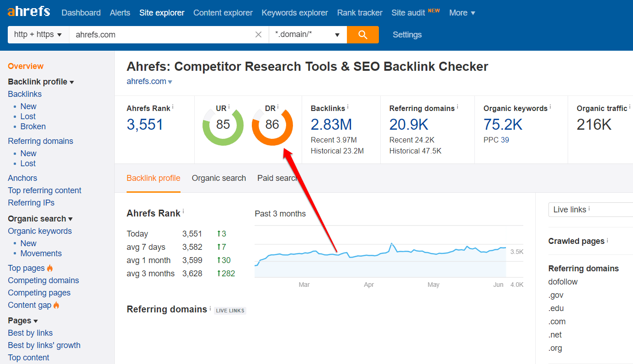Open Content explorer from the top navigation
Viewport: 633px width, 364px height.
223,12
